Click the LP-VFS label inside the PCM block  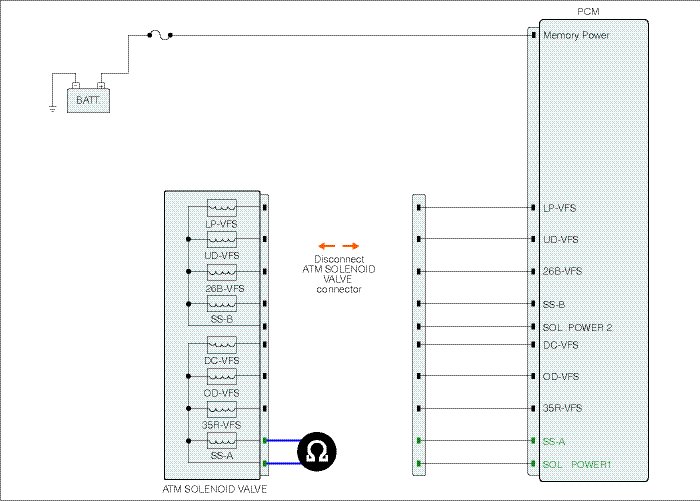[x=559, y=208]
